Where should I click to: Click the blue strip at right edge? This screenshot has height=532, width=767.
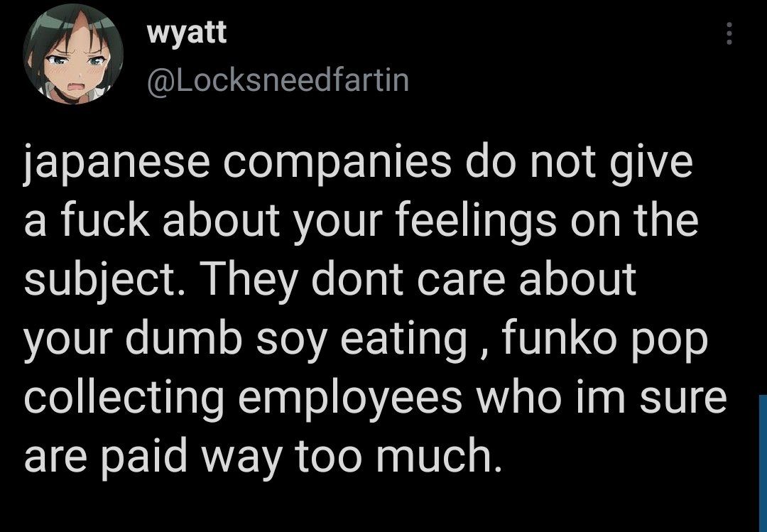(x=762, y=462)
